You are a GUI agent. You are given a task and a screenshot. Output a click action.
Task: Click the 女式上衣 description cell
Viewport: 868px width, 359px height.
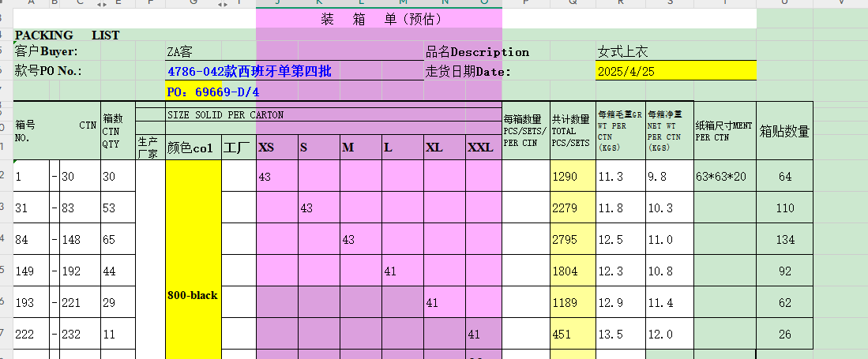point(623,52)
